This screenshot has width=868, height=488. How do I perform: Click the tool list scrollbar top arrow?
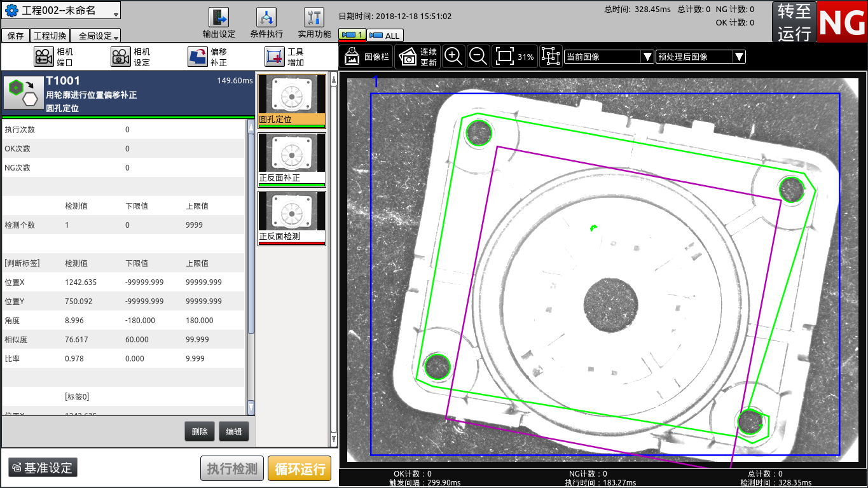pyautogui.click(x=334, y=80)
